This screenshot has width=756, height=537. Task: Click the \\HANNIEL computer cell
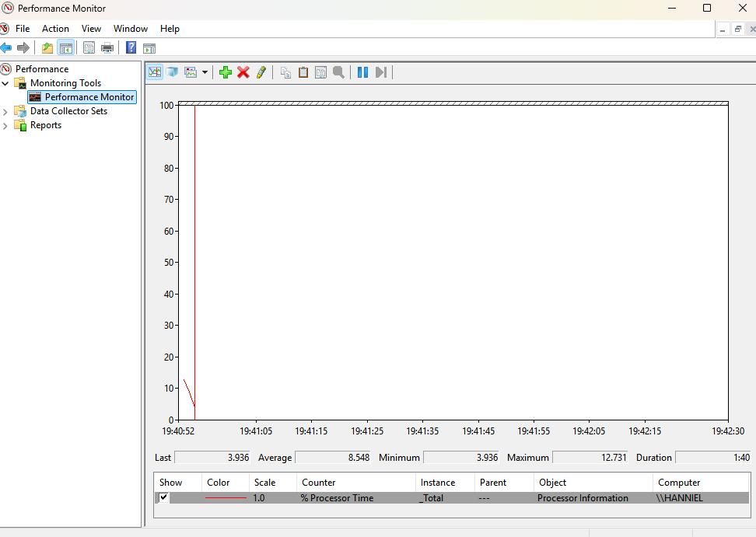point(679,498)
